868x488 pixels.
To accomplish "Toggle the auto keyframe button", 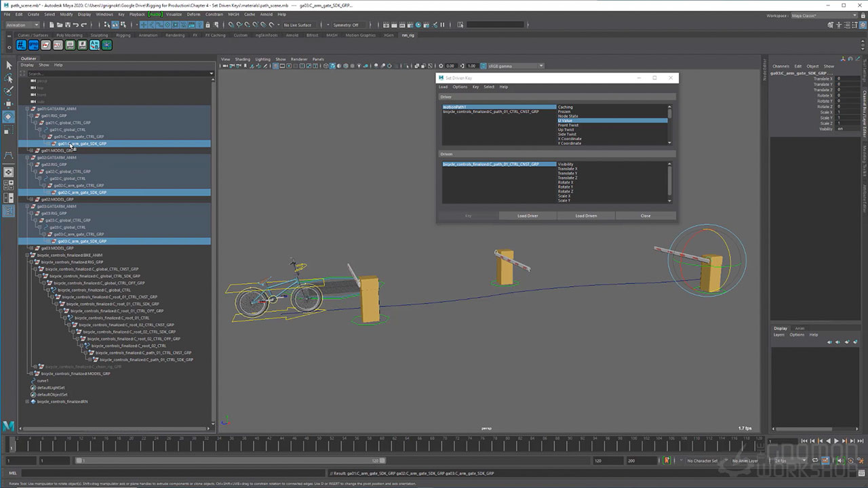I will pos(667,461).
